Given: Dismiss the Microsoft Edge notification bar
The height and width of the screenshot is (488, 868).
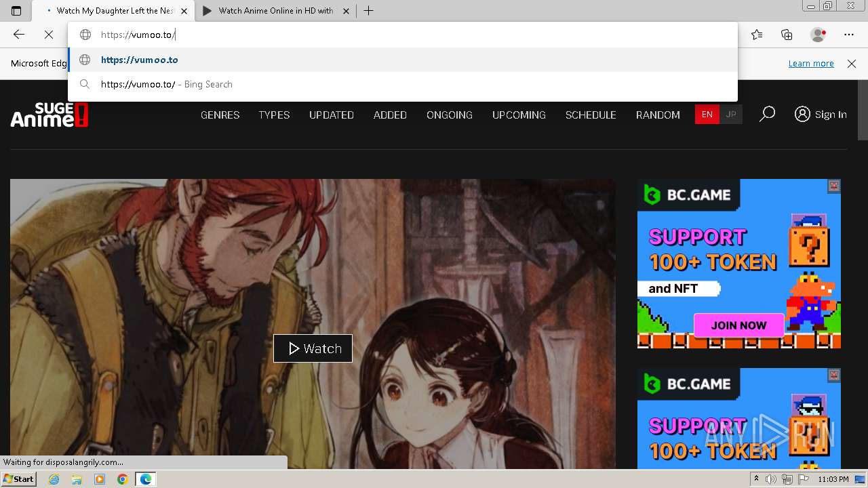Looking at the screenshot, I should 852,63.
